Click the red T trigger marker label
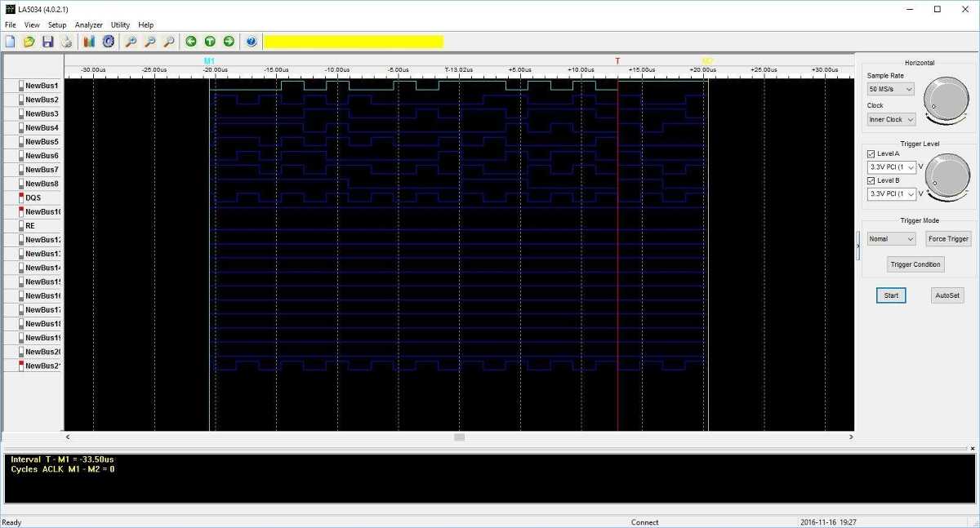The image size is (980, 528). point(617,61)
